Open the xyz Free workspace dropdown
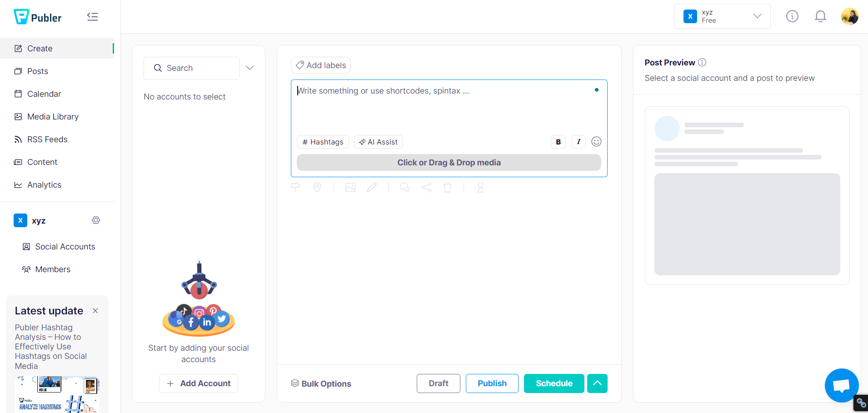 pyautogui.click(x=722, y=16)
